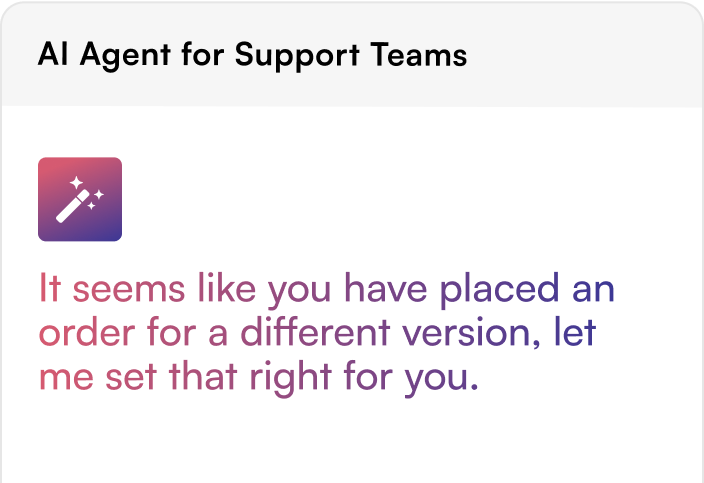The height and width of the screenshot is (483, 704).
Task: Click the white wand stick in the gradient tile
Action: coord(73,206)
